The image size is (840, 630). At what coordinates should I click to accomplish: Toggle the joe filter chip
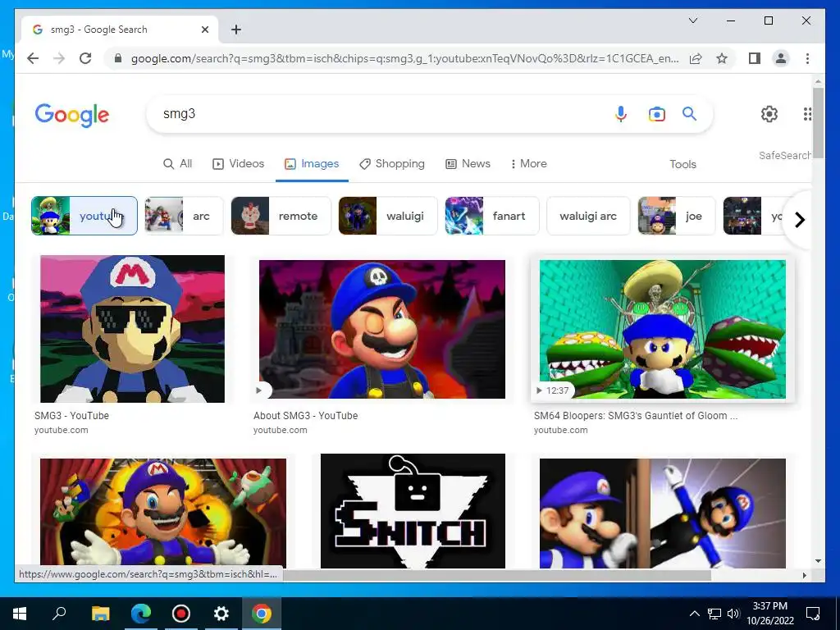click(x=676, y=216)
